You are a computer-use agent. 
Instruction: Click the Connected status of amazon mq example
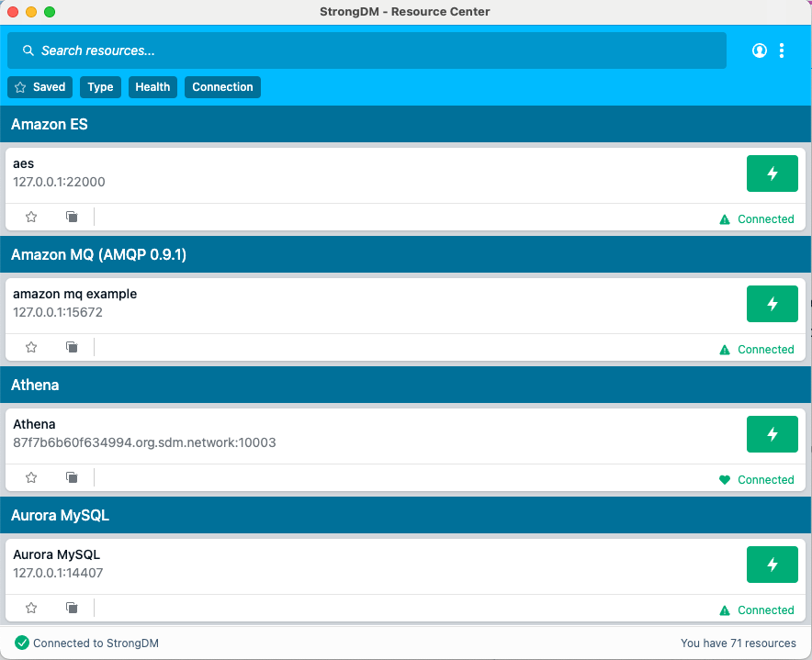[766, 350]
